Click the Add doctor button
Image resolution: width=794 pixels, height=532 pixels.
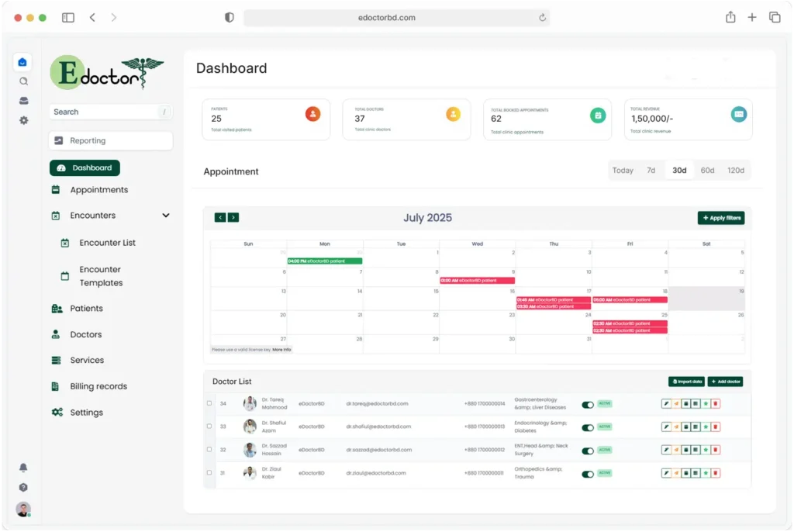(x=725, y=382)
